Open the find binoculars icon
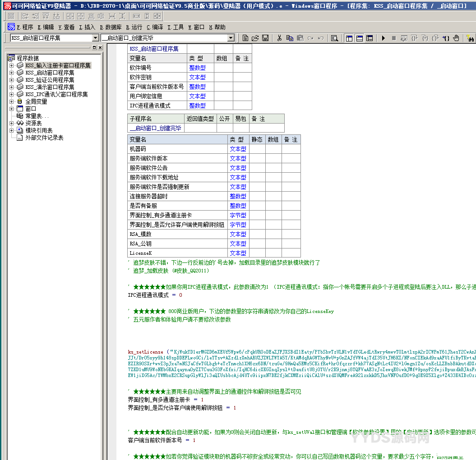Screen dimensions: 476x460 pos(471,38)
